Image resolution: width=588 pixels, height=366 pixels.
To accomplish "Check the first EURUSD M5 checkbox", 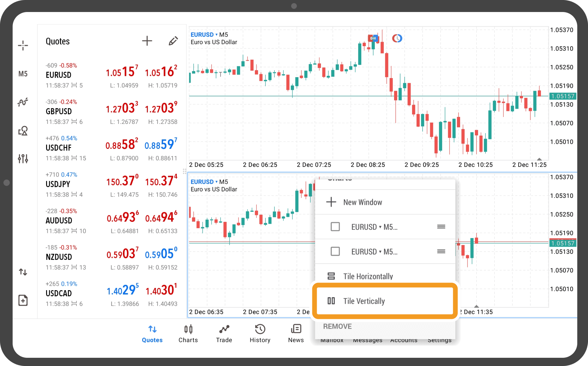I will click(335, 227).
